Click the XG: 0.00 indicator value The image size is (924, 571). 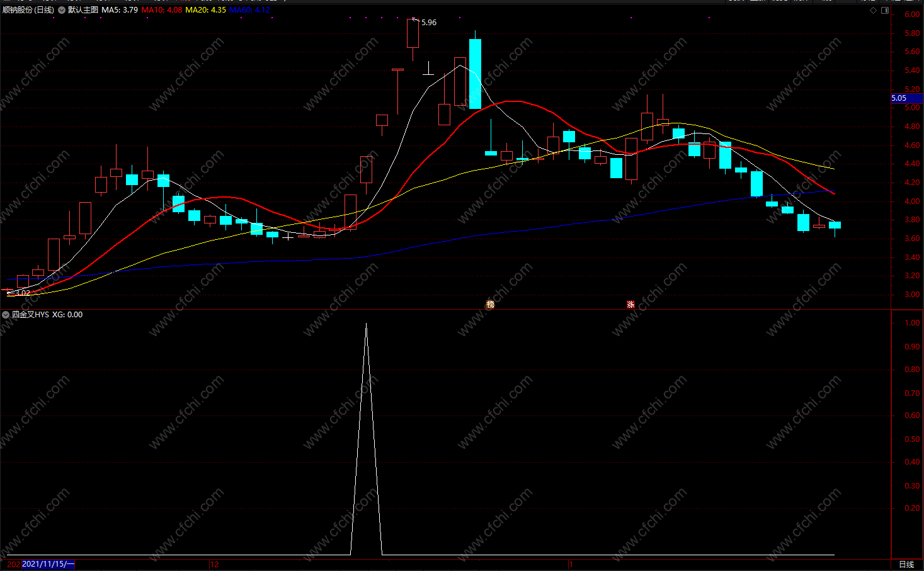[67, 315]
